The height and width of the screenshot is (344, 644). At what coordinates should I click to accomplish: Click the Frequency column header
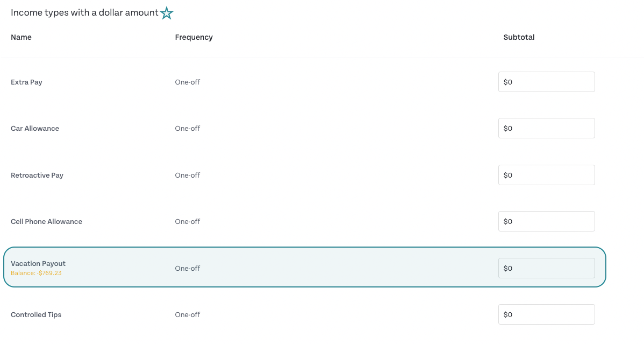194,38
